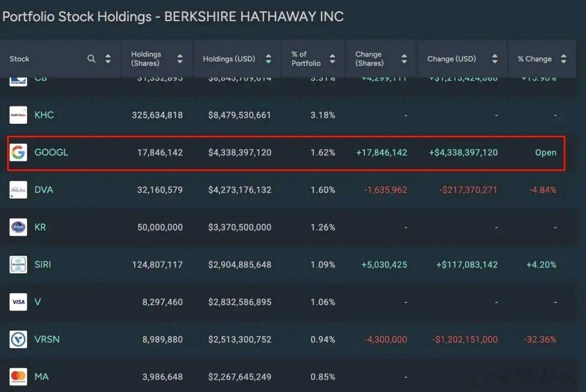
Task: Select DVA USD change -$217,370,271
Action: [x=468, y=190]
